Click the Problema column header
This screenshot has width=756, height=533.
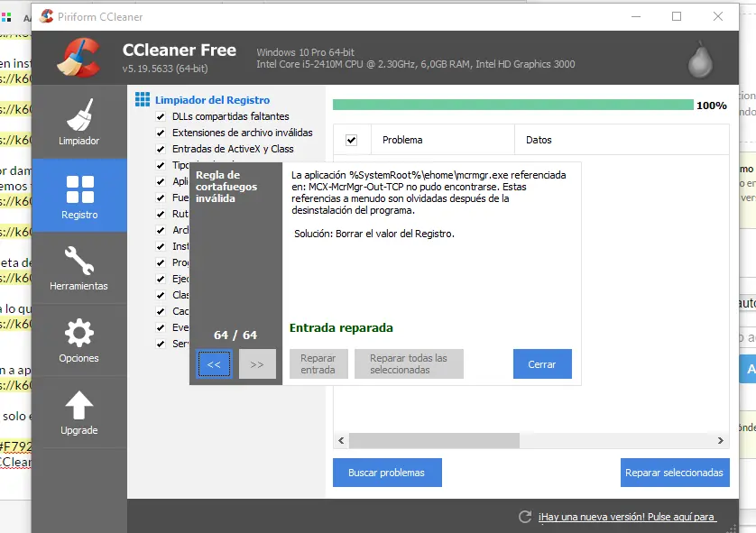[443, 140]
